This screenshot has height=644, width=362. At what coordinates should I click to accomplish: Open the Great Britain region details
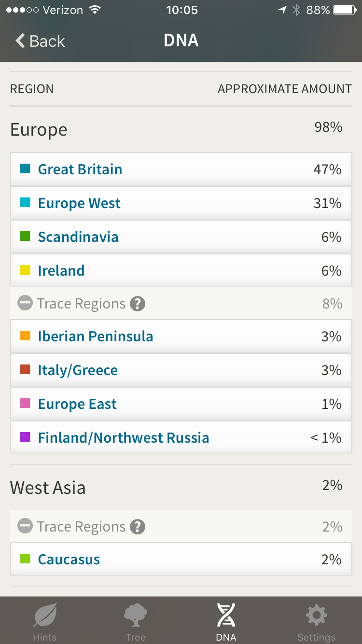coord(80,169)
